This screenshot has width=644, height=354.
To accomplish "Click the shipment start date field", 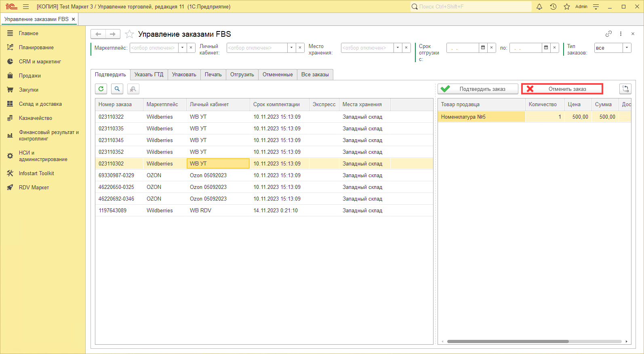I will click(x=463, y=48).
